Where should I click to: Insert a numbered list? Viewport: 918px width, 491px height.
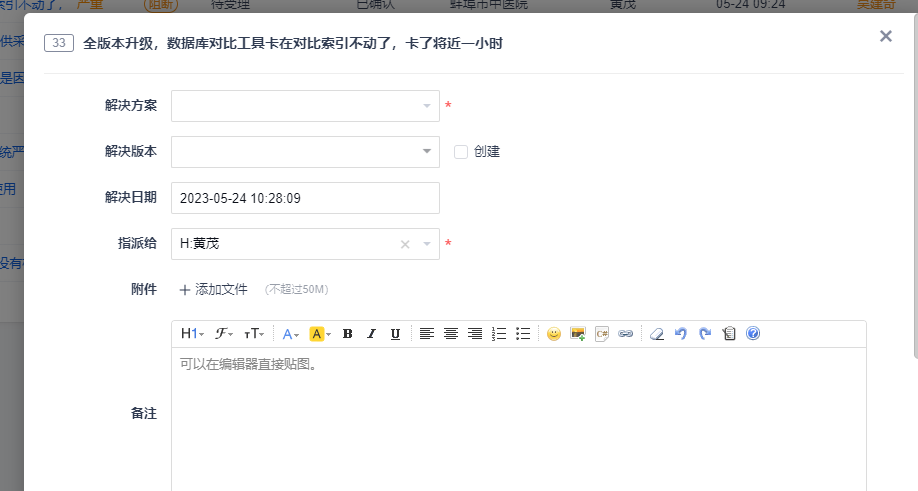pos(499,334)
